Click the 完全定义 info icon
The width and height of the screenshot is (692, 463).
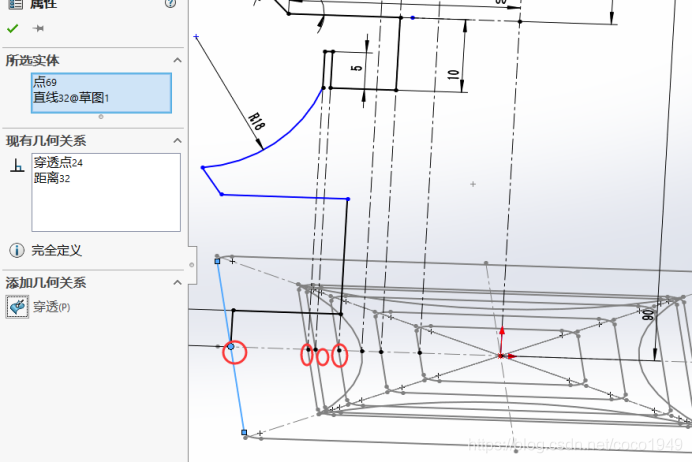tap(17, 251)
